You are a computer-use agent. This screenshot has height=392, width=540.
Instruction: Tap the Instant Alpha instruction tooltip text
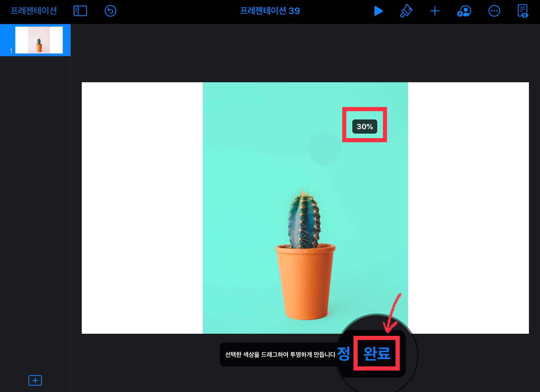[x=279, y=355]
